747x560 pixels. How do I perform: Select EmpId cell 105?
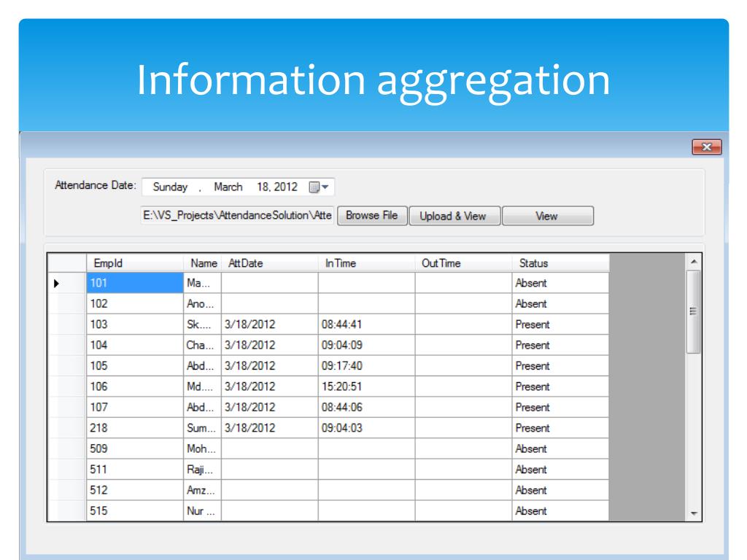point(135,366)
